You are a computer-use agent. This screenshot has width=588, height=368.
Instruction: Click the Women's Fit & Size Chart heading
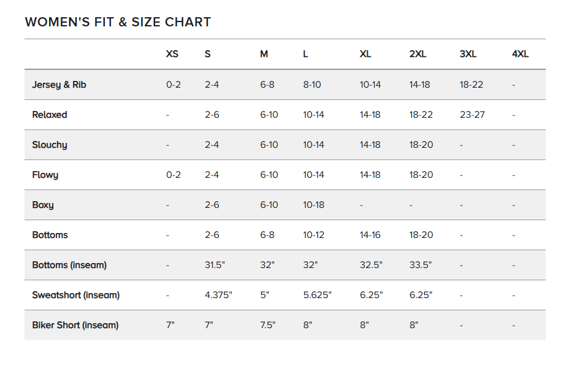pyautogui.click(x=118, y=22)
